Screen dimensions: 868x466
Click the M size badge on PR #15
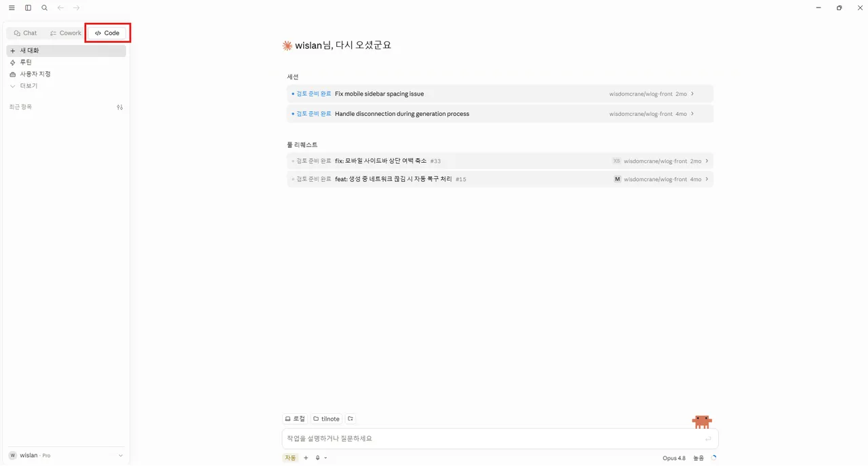(x=618, y=179)
